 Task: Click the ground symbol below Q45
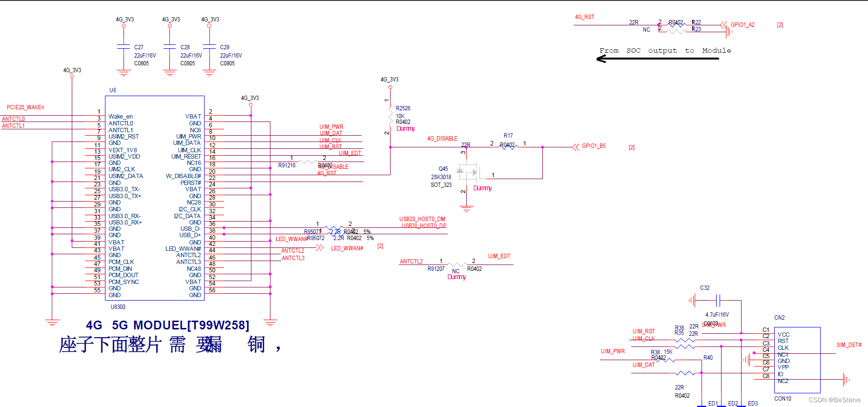[x=466, y=209]
